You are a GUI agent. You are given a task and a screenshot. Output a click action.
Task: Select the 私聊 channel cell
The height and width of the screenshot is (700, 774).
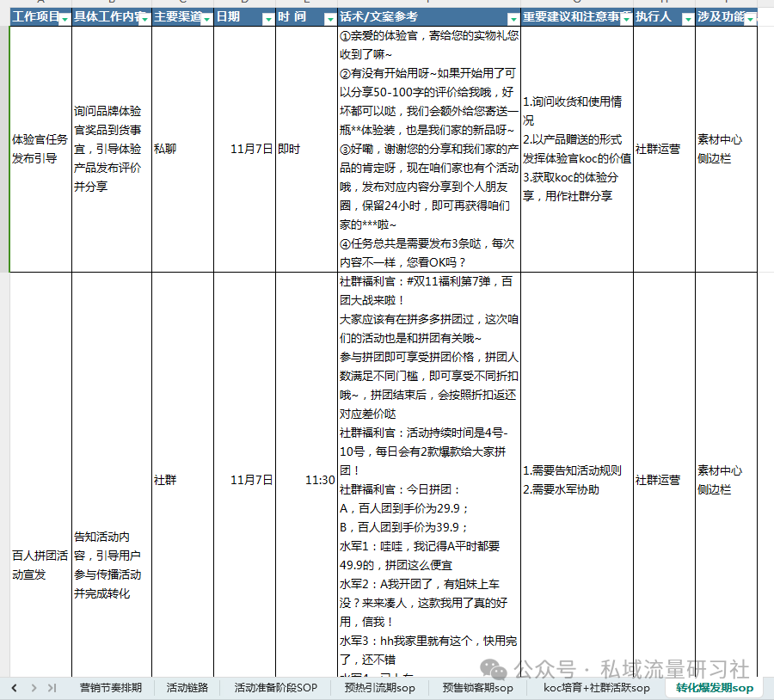pyautogui.click(x=182, y=149)
